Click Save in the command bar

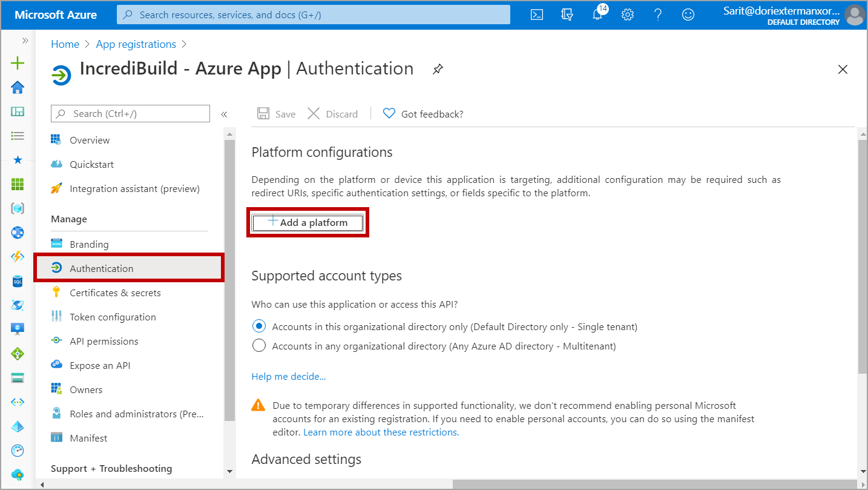277,114
